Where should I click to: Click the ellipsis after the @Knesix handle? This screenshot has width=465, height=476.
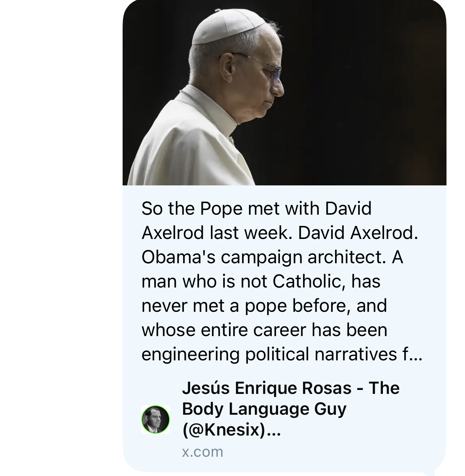click(274, 431)
